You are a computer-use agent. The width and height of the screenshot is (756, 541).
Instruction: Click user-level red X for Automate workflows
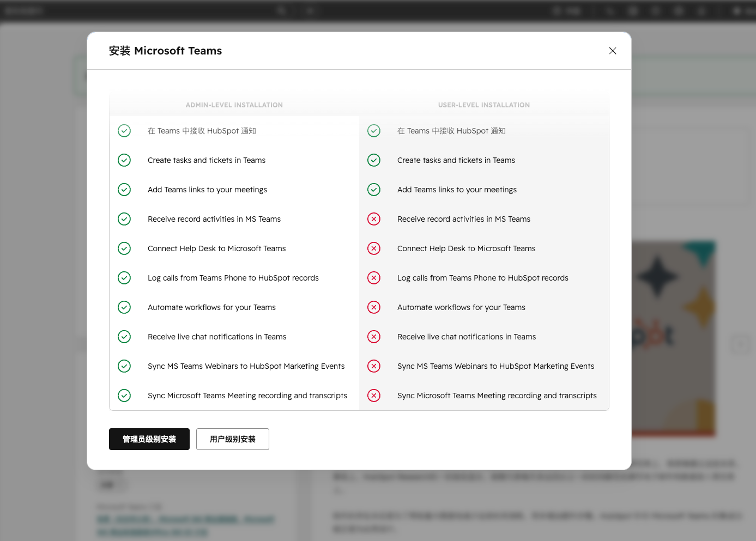(x=374, y=307)
